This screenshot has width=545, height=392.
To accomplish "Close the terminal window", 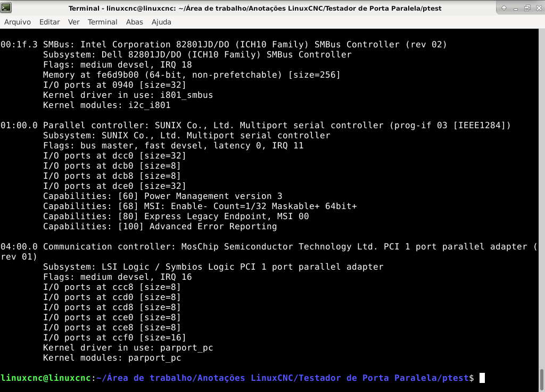I will coord(539,8).
